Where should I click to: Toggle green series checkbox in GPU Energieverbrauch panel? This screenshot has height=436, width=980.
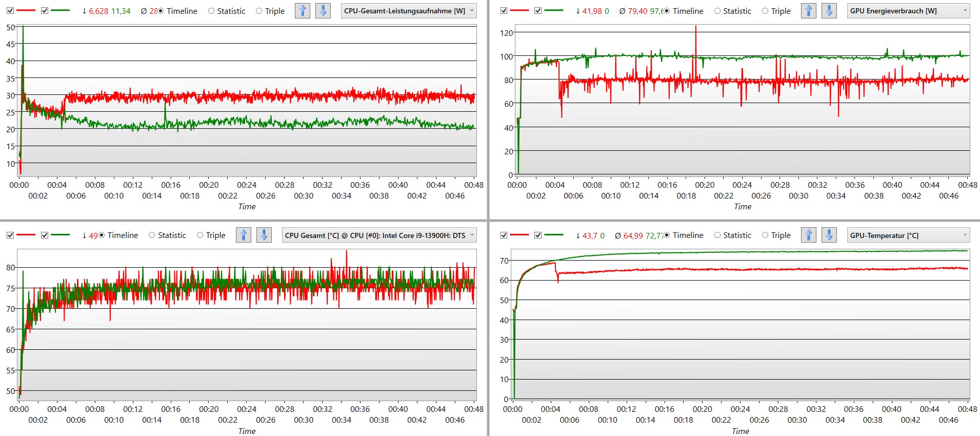click(538, 11)
